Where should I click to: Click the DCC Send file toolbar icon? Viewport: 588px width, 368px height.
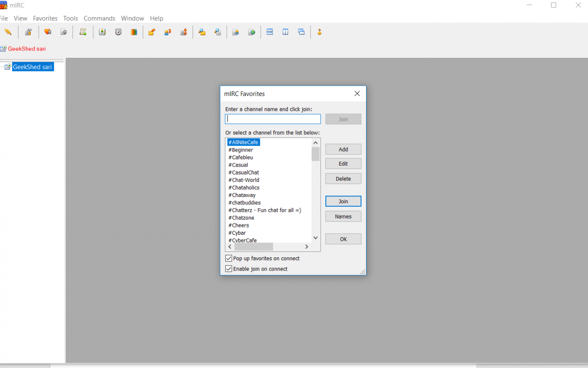coord(152,32)
